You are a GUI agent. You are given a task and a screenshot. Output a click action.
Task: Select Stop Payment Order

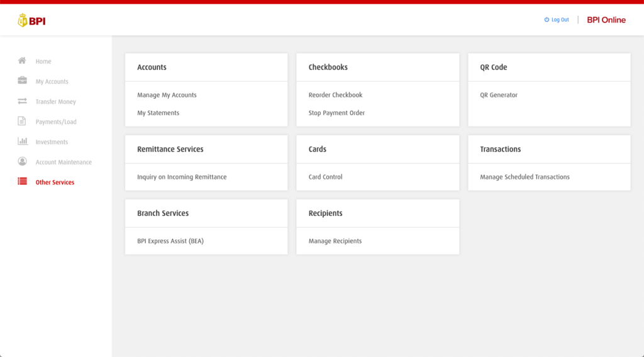[336, 113]
